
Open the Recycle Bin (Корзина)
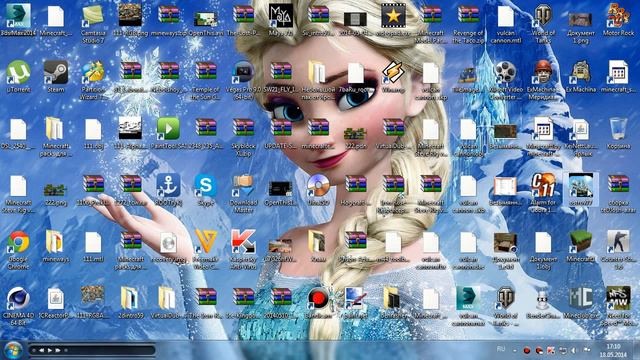[618, 133]
